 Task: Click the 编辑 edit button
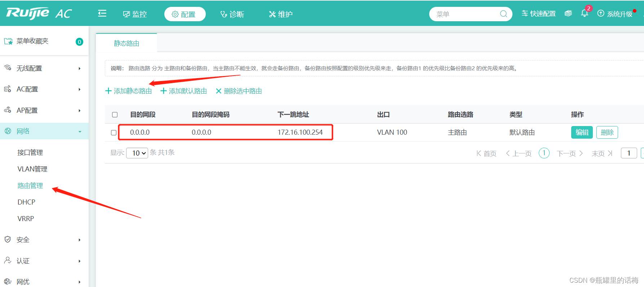pos(582,132)
